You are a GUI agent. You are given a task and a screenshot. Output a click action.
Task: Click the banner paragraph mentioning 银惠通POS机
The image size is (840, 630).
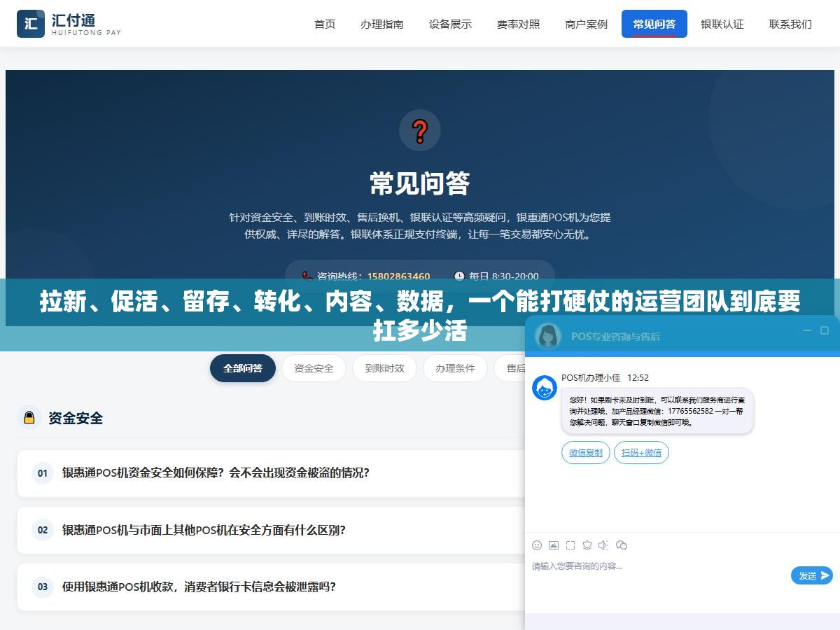(x=420, y=225)
